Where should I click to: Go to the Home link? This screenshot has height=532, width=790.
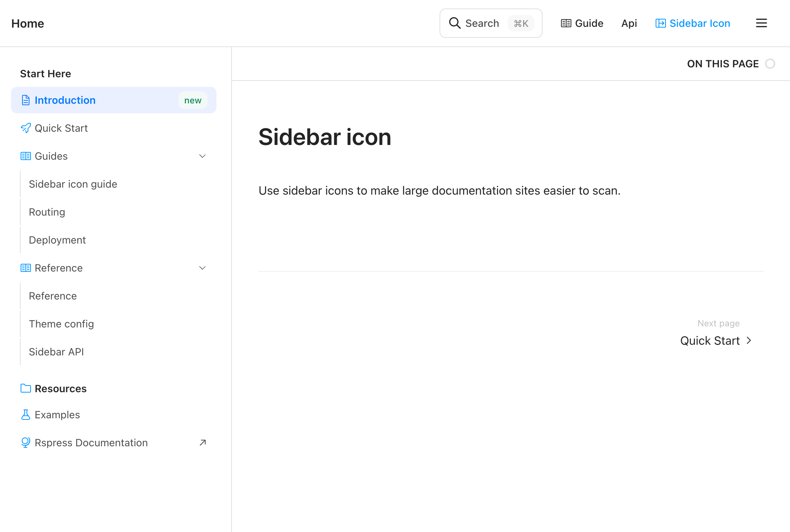pos(28,23)
